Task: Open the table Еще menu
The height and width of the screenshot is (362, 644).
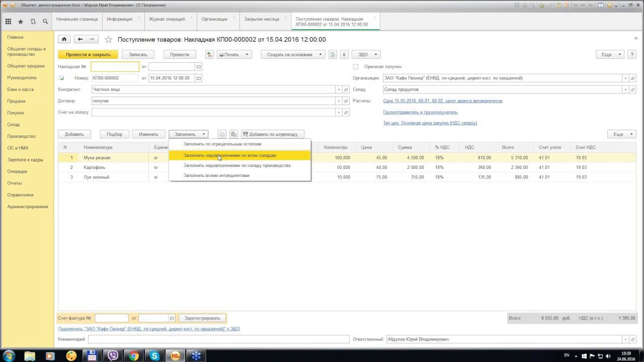Action: click(622, 134)
